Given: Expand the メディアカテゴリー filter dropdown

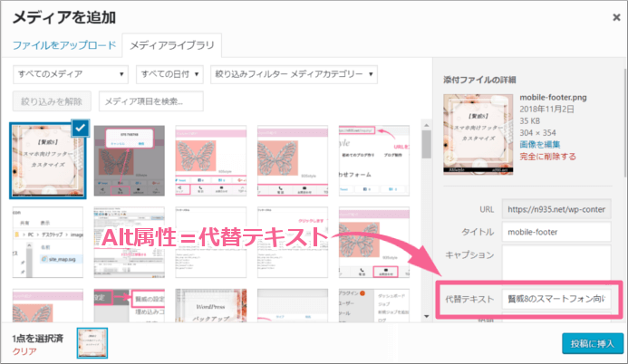Looking at the screenshot, I should coord(294,74).
